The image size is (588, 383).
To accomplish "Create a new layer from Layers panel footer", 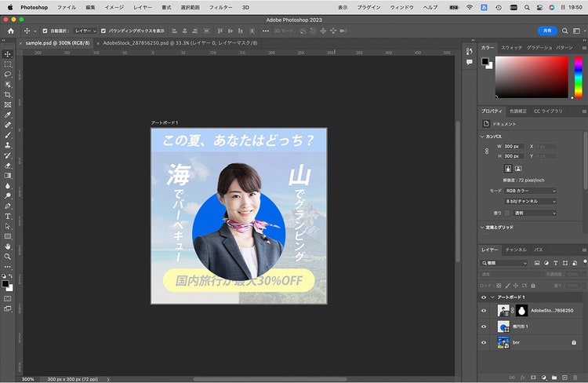I will pyautogui.click(x=564, y=378).
